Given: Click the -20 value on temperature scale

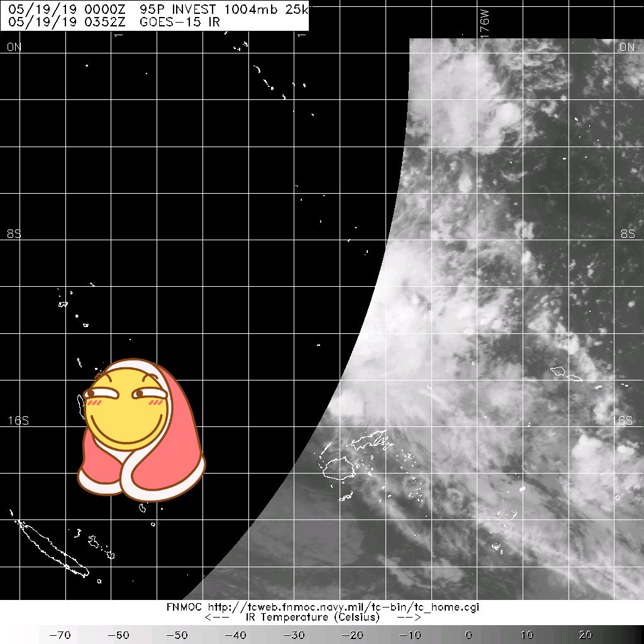Looking at the screenshot, I should click(352, 635).
